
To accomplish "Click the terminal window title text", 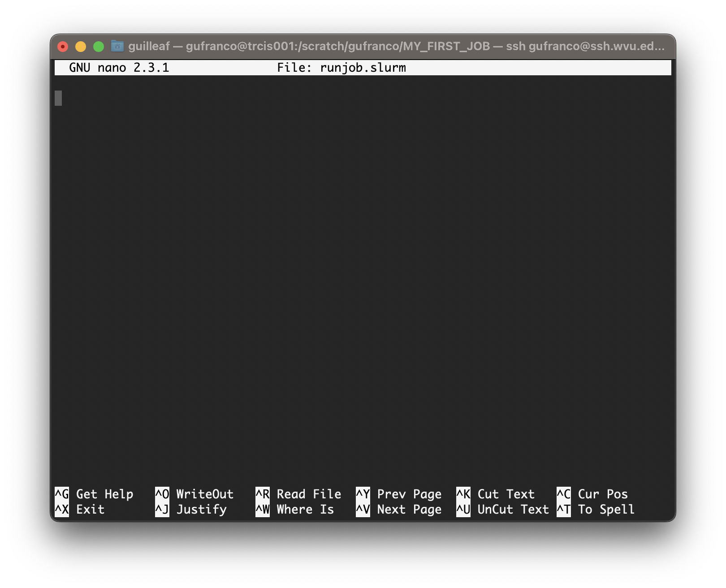I will pos(397,46).
